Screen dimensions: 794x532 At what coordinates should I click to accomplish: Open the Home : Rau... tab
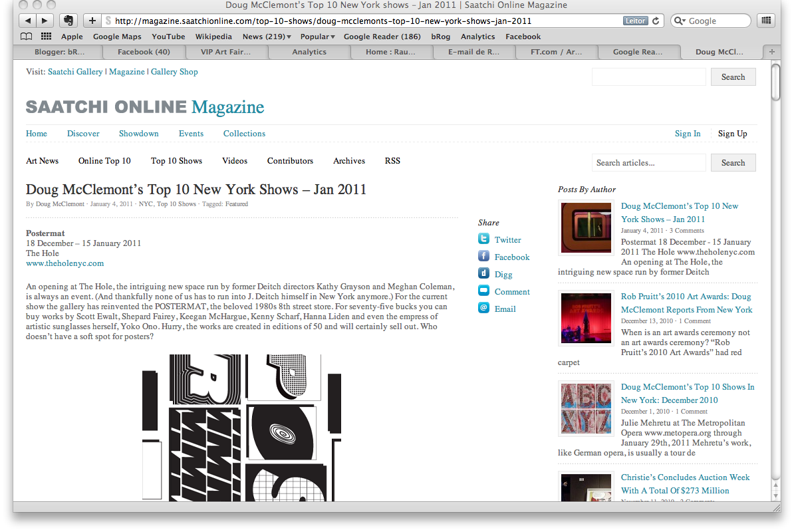tap(390, 52)
